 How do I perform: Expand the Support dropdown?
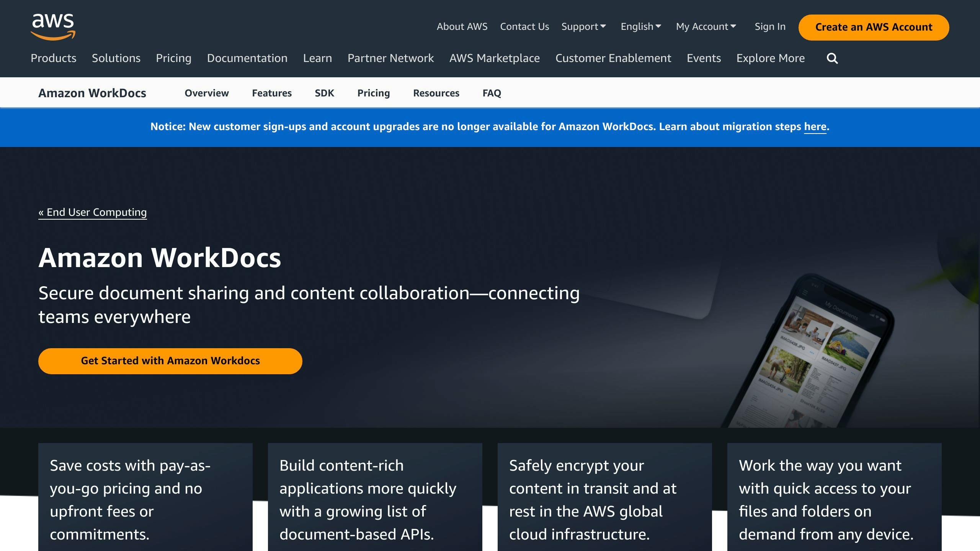[584, 26]
